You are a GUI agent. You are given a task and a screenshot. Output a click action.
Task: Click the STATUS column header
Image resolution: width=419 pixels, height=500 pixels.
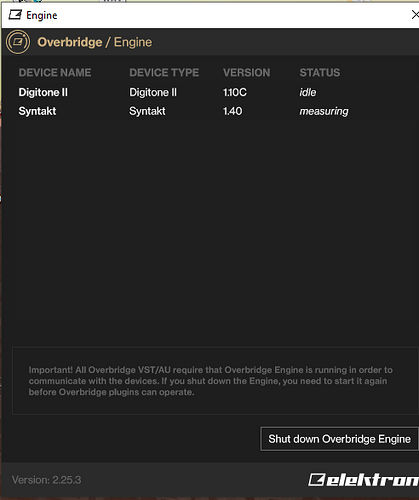(320, 73)
